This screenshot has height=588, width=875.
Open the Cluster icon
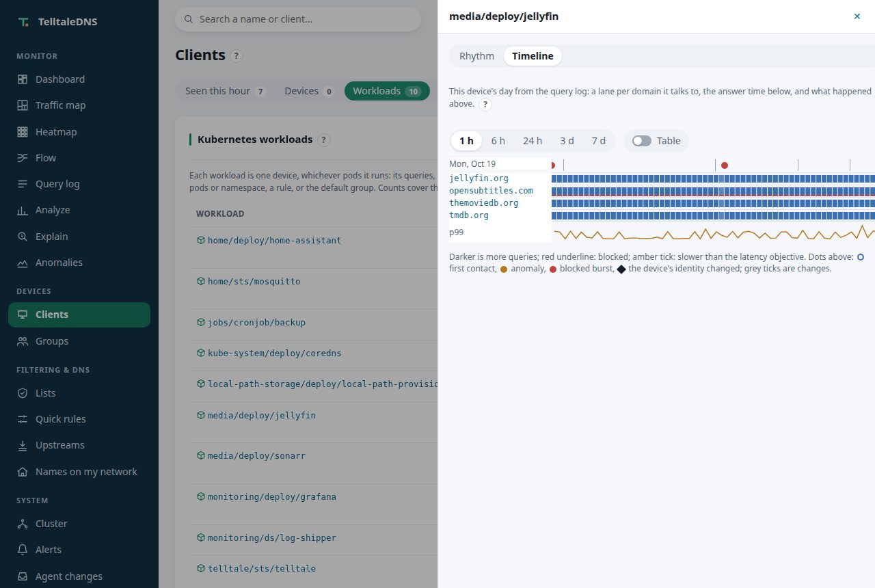tap(23, 524)
